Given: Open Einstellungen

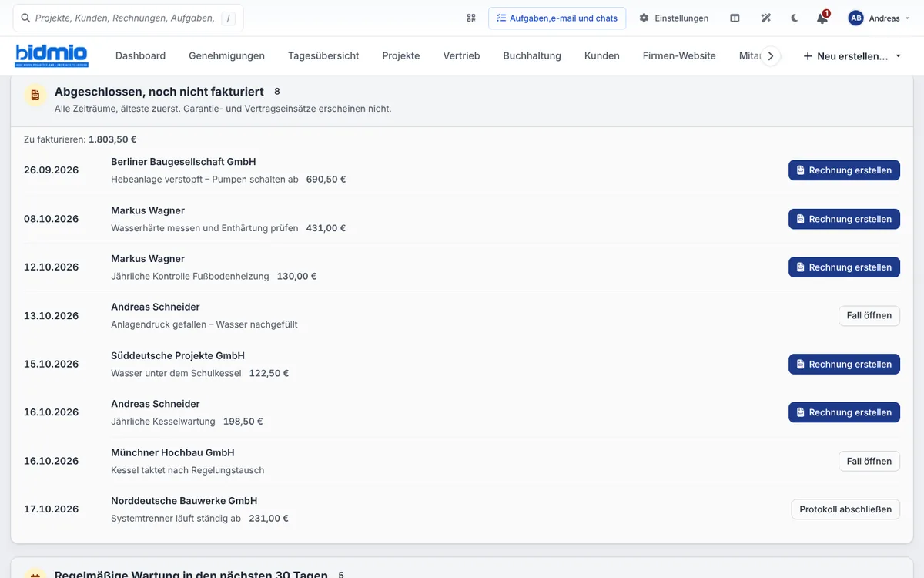Looking at the screenshot, I should (x=674, y=18).
